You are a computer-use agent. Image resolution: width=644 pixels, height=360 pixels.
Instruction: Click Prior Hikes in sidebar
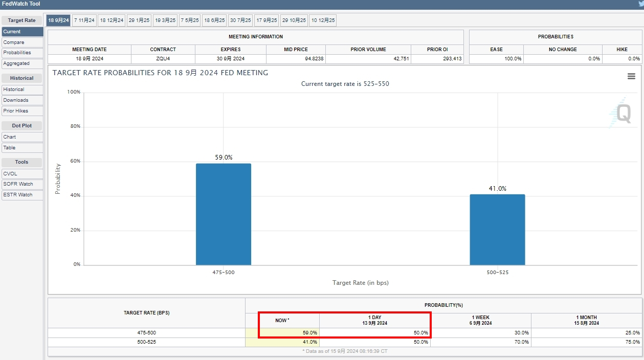[x=22, y=111]
